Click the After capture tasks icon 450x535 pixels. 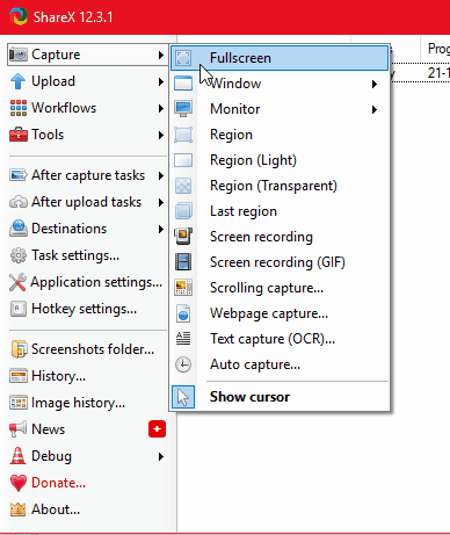pos(18,175)
